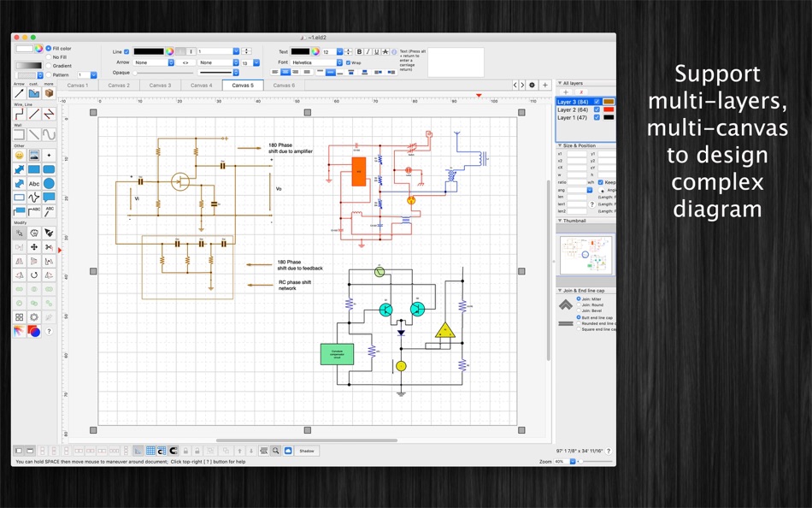This screenshot has height=508, width=812.
Task: Toggle Layer 2 visibility checkbox
Action: click(597, 109)
